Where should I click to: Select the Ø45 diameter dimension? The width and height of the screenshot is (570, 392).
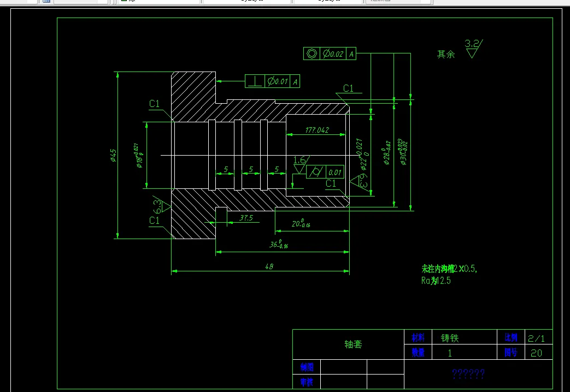[x=114, y=155]
